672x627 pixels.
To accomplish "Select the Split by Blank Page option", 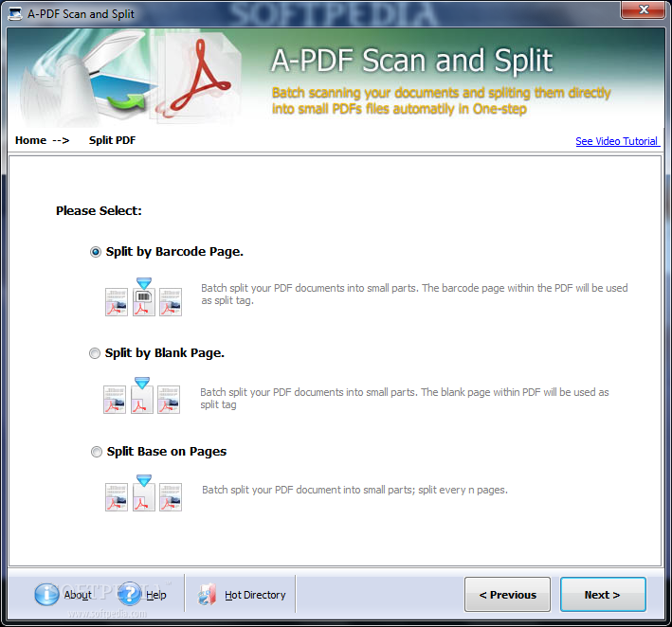I will (94, 353).
